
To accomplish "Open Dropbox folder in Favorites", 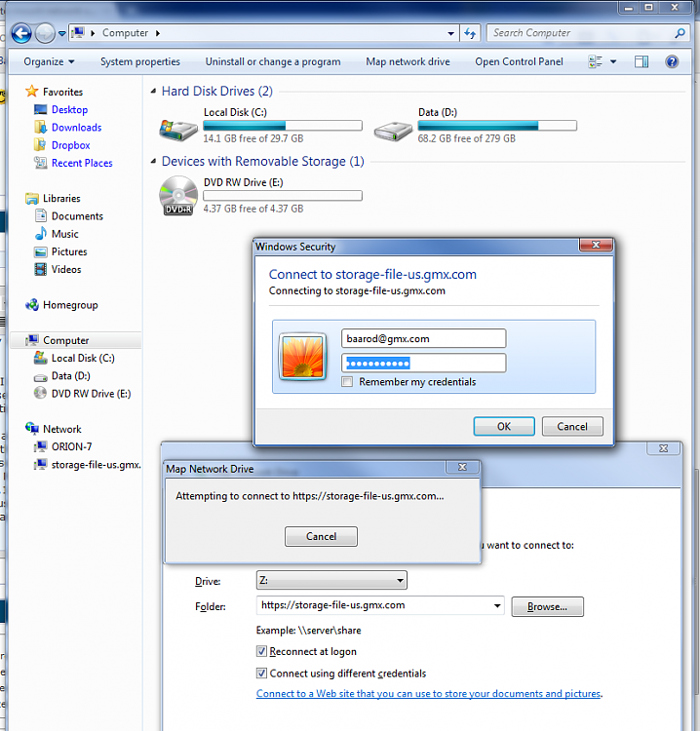I will [x=70, y=145].
